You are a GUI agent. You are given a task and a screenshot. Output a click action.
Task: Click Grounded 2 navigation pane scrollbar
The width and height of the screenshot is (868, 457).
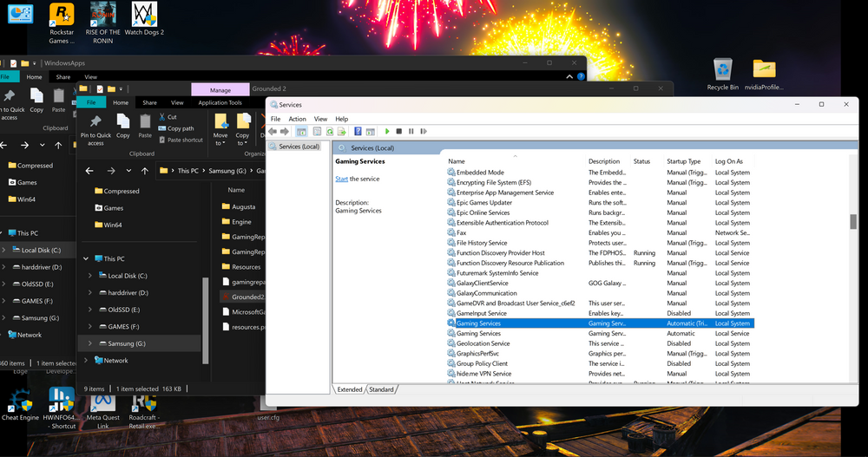(x=206, y=320)
